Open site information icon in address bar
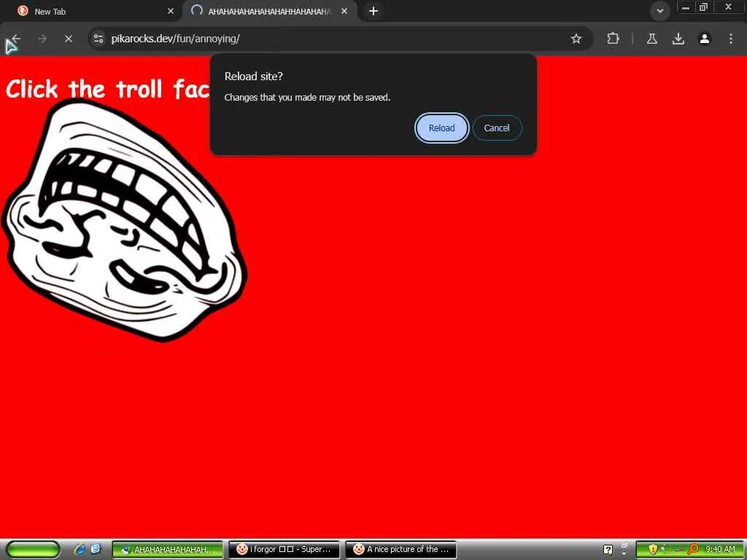Screen dimensions: 747x560 pyautogui.click(x=98, y=39)
